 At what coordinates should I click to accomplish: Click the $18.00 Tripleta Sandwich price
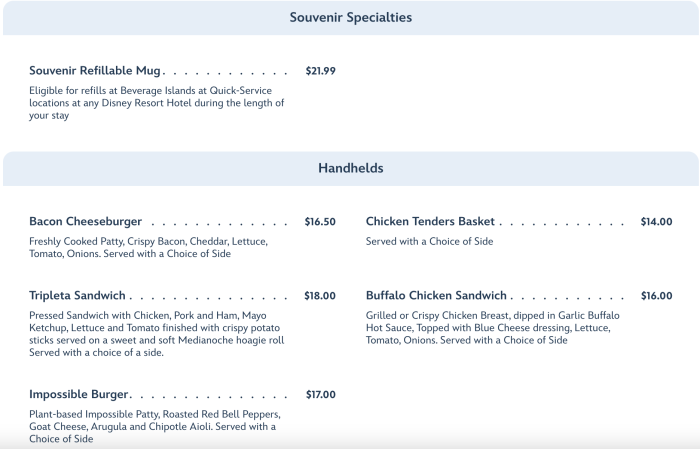[x=320, y=296]
